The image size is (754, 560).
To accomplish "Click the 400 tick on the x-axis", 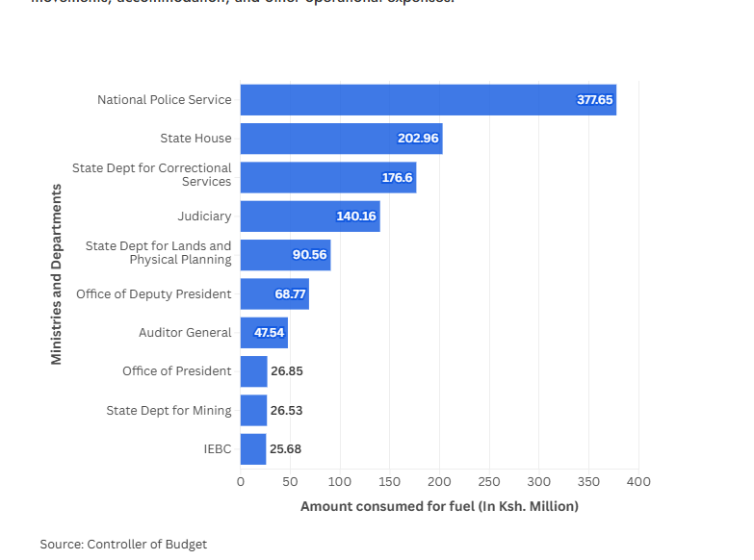I will tap(639, 482).
